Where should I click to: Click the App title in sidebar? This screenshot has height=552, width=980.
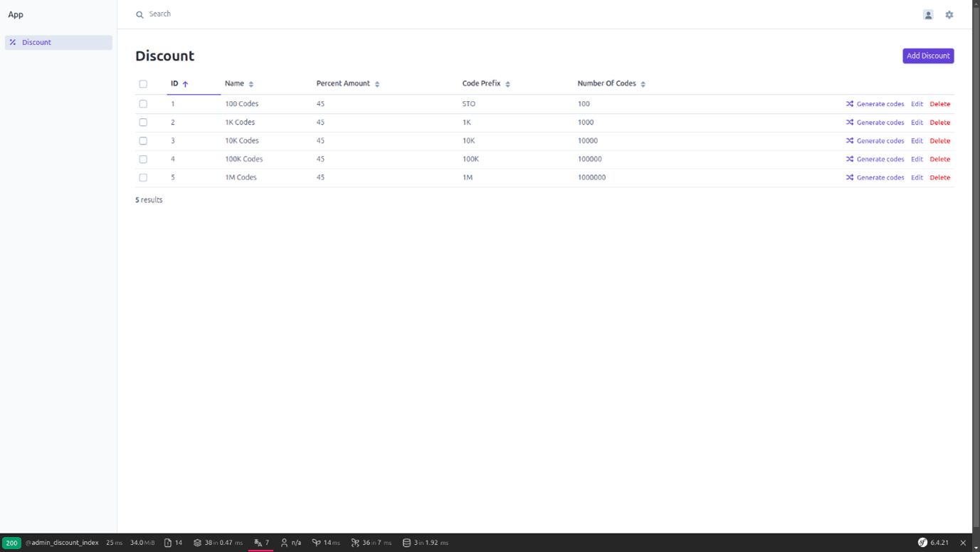pyautogui.click(x=16, y=14)
